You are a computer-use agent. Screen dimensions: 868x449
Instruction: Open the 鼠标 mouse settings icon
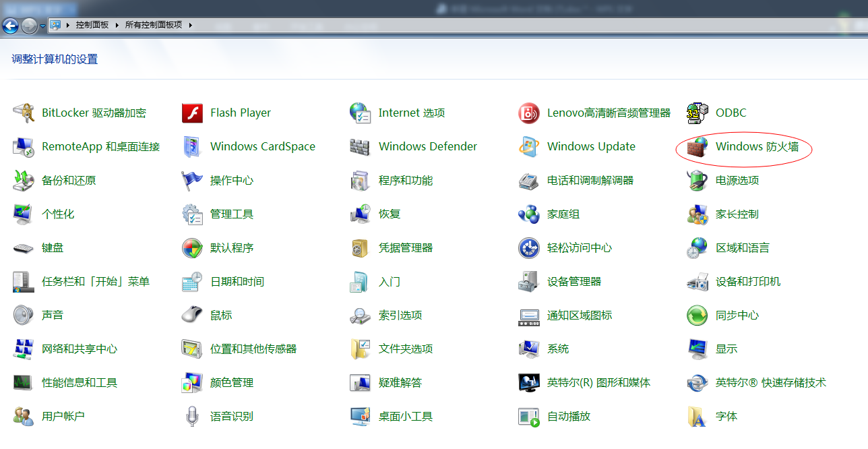(192, 316)
